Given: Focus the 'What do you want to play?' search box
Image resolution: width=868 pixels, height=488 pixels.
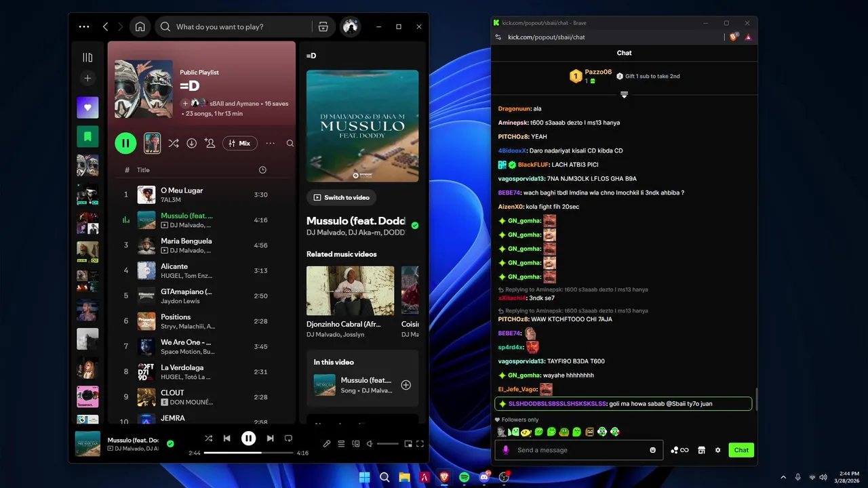Looking at the screenshot, I should point(237,27).
